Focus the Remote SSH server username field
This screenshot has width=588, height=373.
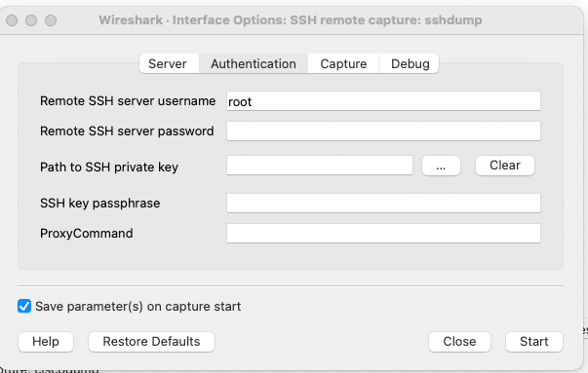pos(383,101)
